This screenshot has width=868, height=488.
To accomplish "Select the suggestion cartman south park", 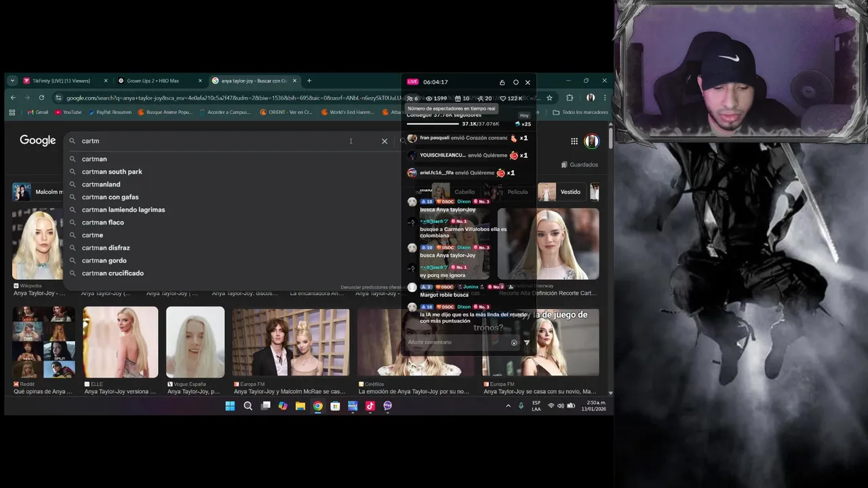I will (112, 171).
